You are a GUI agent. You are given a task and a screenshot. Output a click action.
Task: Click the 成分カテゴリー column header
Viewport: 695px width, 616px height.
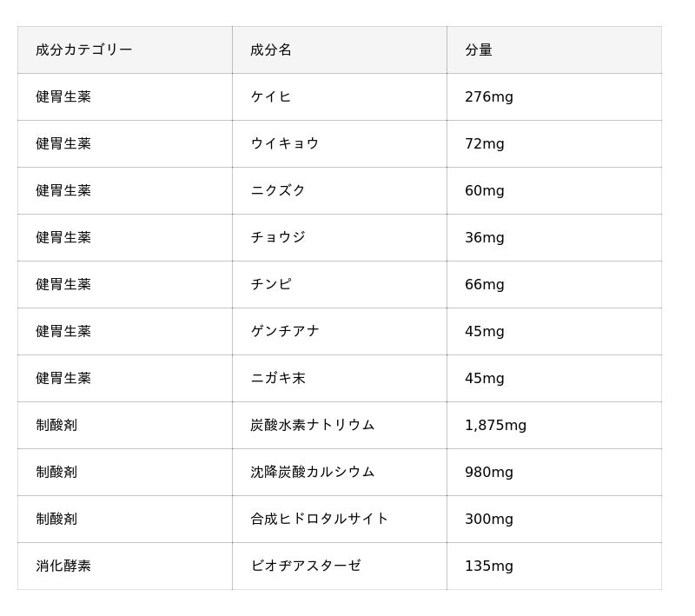pos(84,50)
